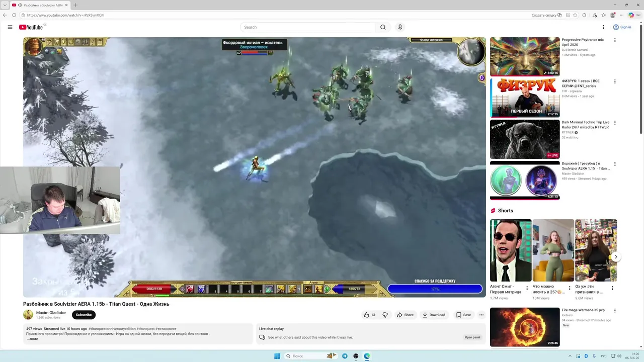The height and width of the screenshot is (362, 644).
Task: Open Microsoft Edge taskbar icon
Action: 367,356
